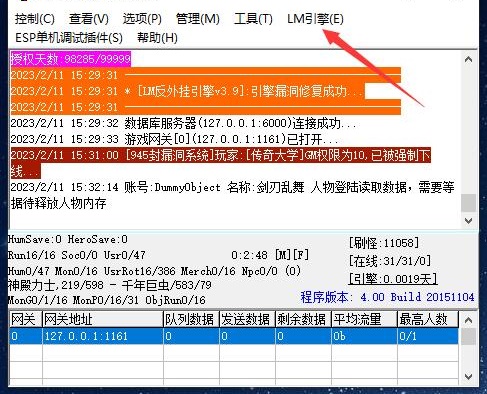Click the log scrollbar up arrow

click(x=468, y=60)
